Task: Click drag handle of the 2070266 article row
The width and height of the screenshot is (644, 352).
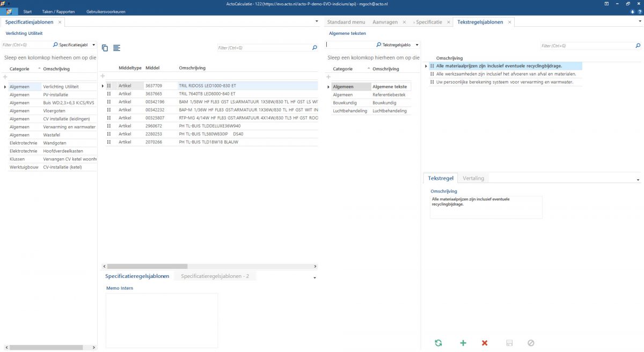Action: (109, 142)
